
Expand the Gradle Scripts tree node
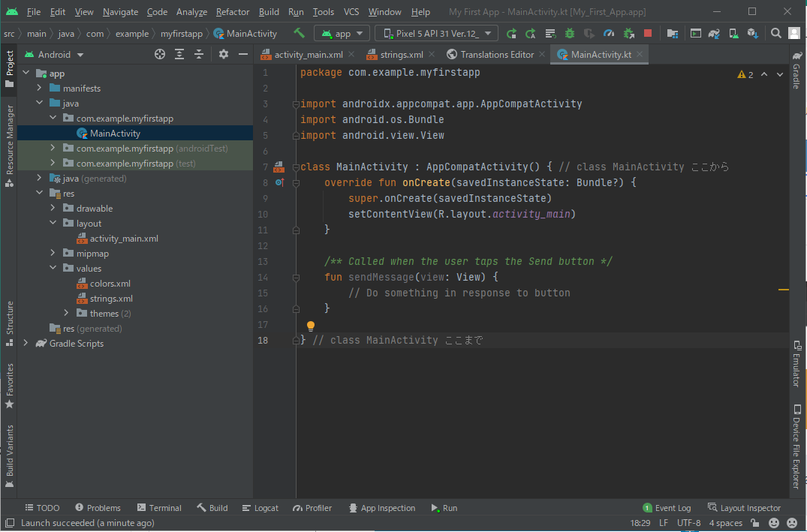point(26,344)
